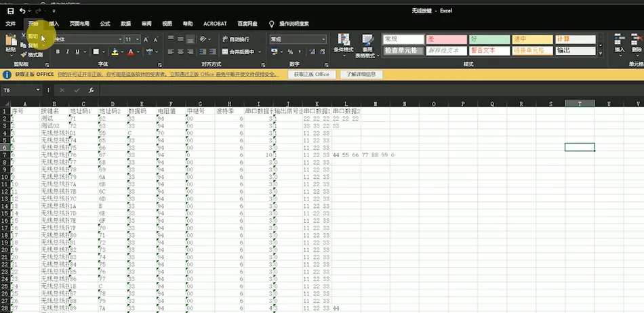Click the Increase Decimal icon

click(x=312, y=51)
